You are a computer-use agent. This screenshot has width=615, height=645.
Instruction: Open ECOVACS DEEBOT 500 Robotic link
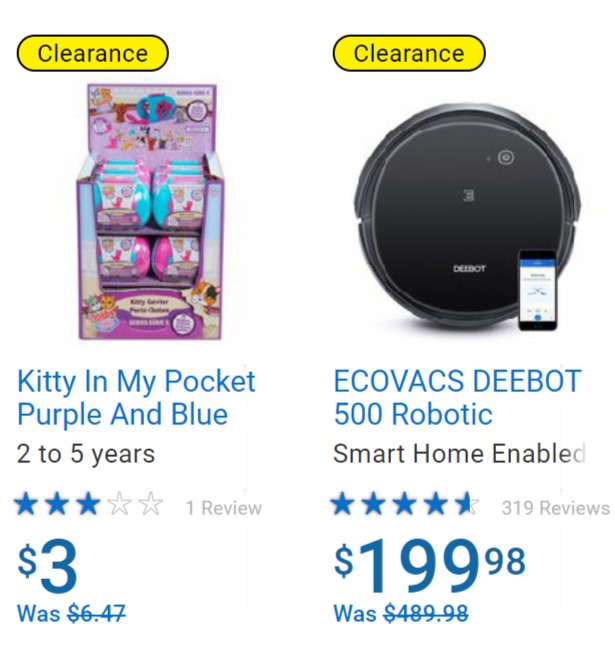[x=457, y=397]
